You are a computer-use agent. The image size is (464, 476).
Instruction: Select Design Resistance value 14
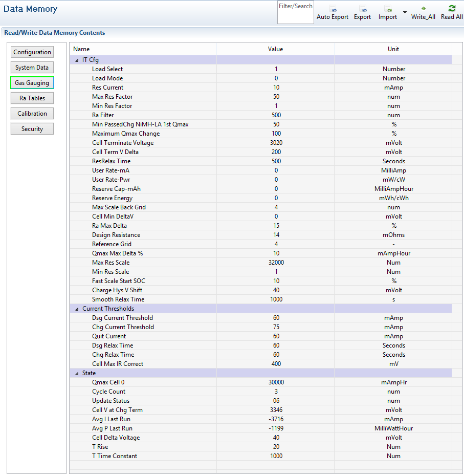276,235
